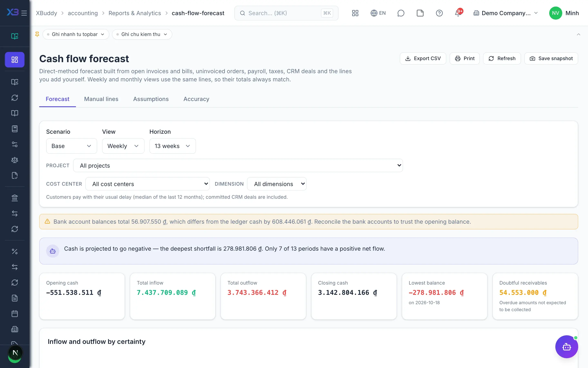Open the apps grid icon in topbar
Screen dimensions: 588x368
355,13
